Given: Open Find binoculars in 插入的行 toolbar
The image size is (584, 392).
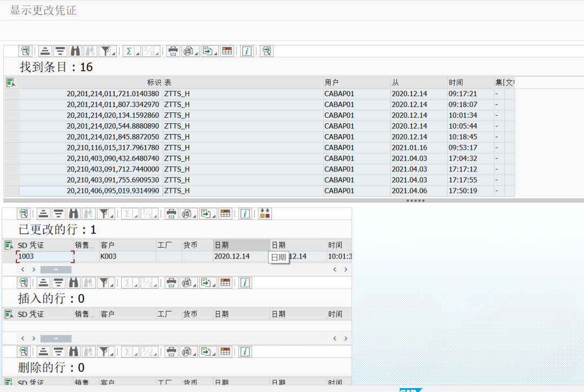Looking at the screenshot, I should tap(74, 283).
